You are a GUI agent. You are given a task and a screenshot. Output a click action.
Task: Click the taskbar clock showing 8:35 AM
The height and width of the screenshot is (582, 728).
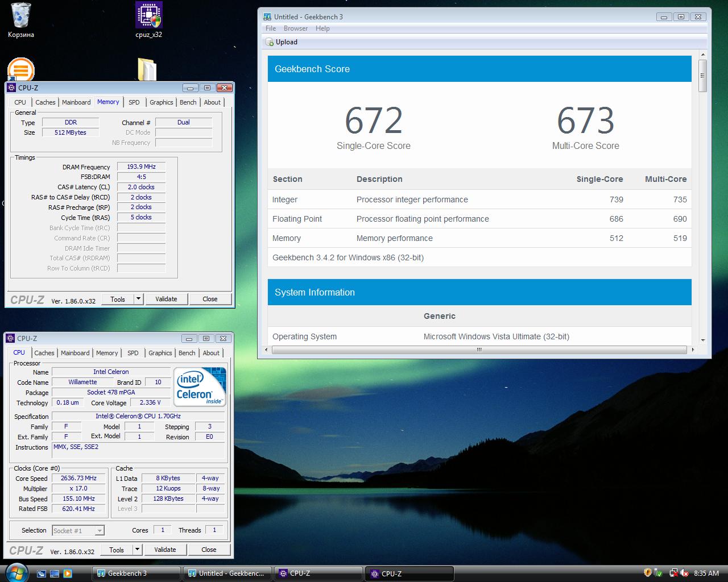point(706,573)
